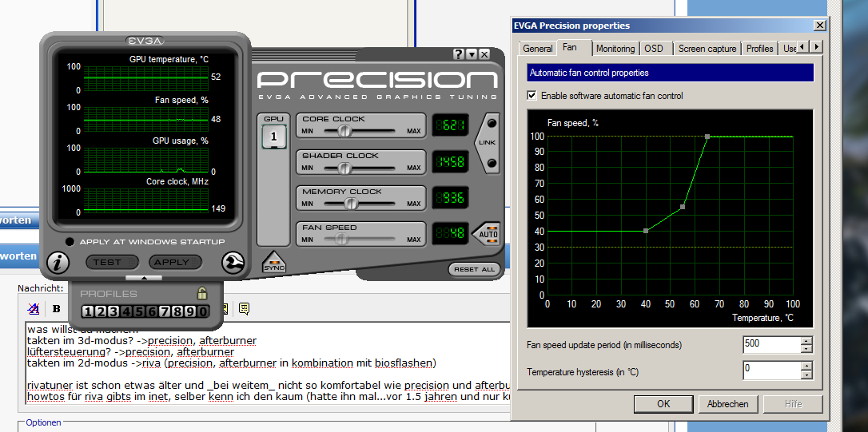Click the TEST button

coord(112,262)
